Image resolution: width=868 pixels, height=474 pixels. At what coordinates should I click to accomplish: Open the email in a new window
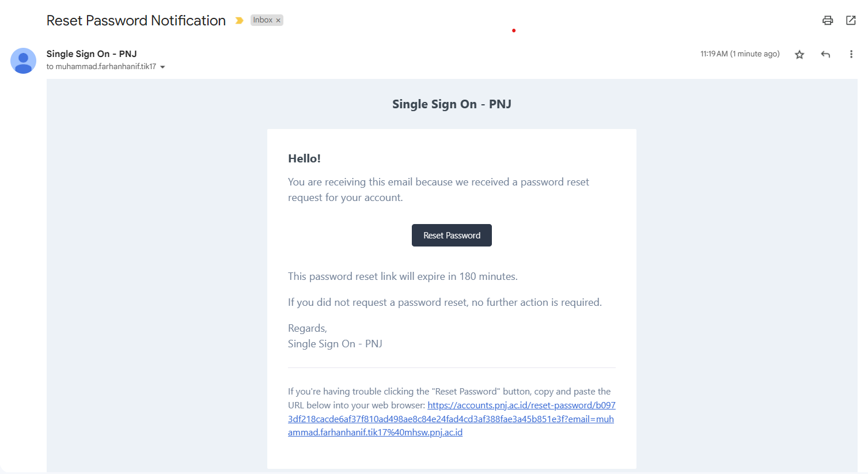[x=851, y=21]
